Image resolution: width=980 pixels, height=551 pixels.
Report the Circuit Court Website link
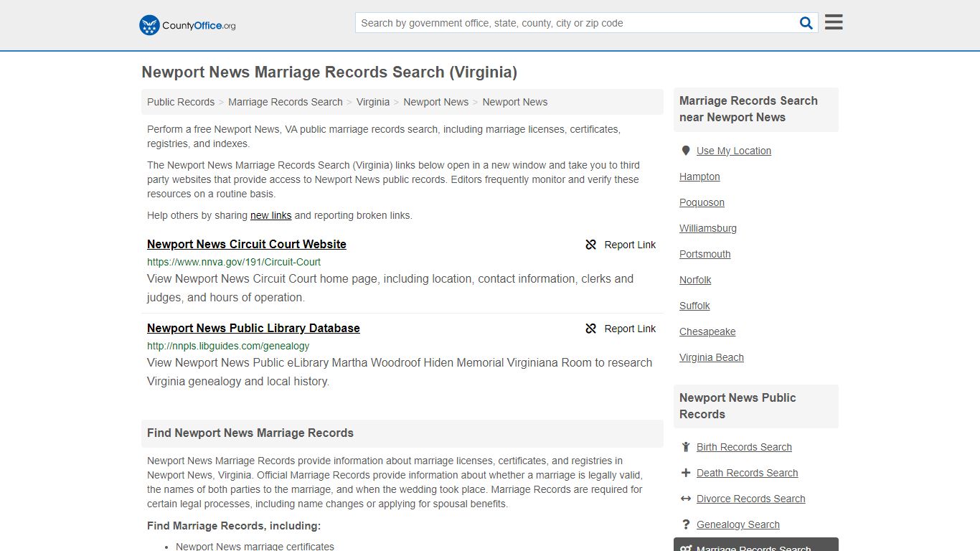click(621, 245)
